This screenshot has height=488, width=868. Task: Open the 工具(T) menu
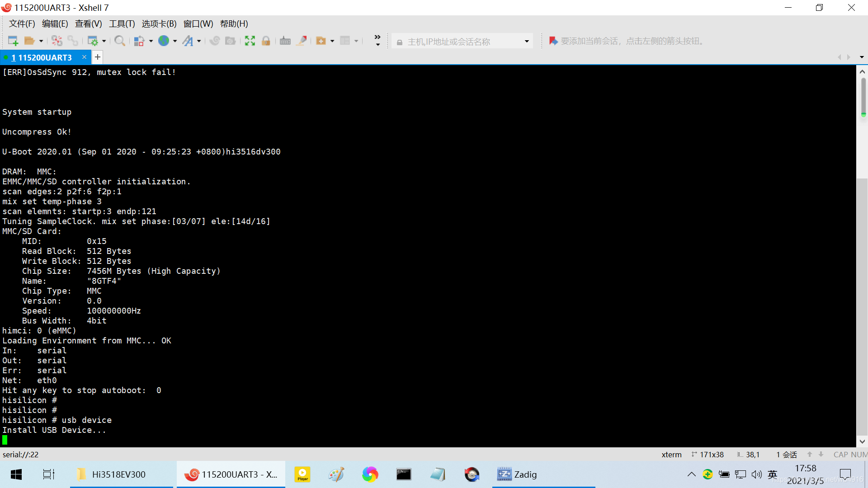click(122, 23)
